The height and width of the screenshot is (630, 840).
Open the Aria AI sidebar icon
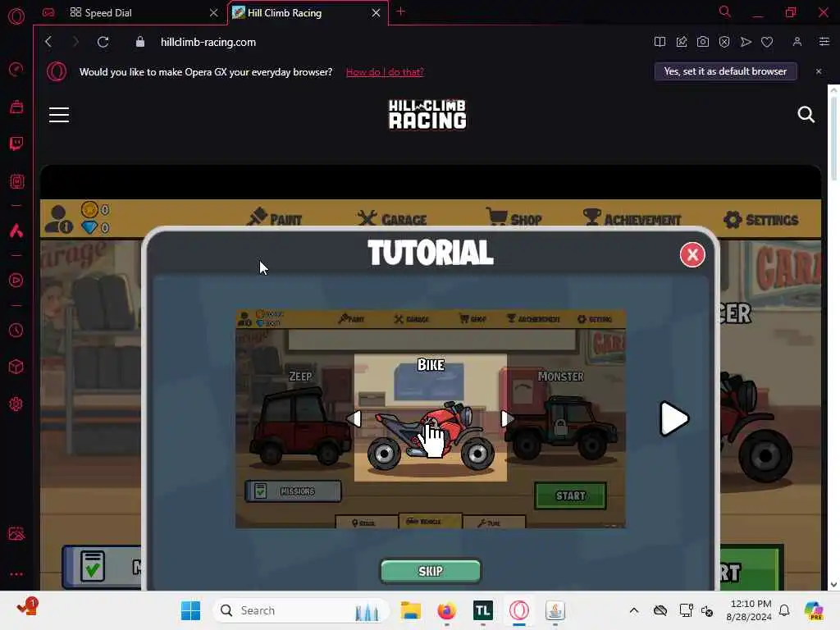pos(16,231)
